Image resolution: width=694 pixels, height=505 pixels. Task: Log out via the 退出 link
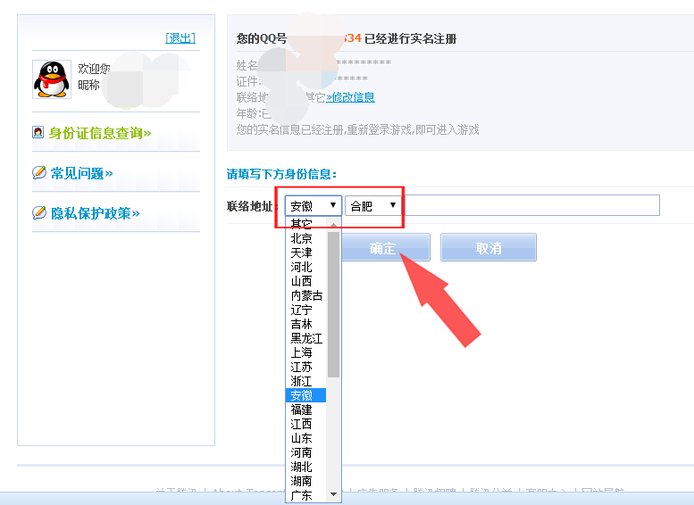(180, 39)
